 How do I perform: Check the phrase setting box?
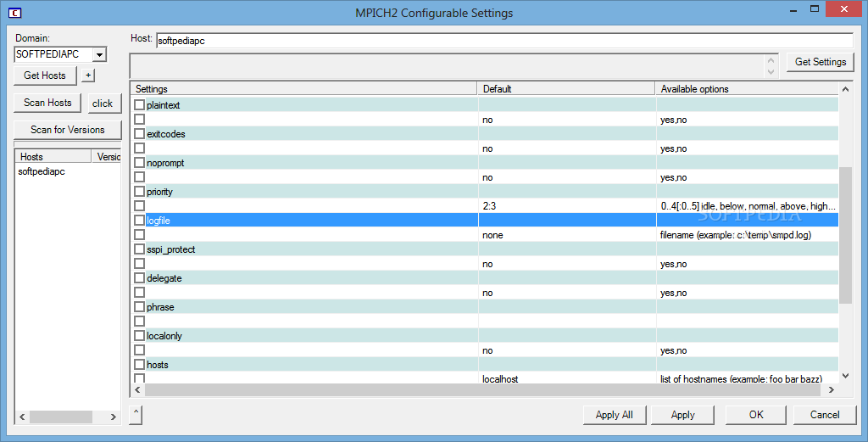pyautogui.click(x=140, y=307)
